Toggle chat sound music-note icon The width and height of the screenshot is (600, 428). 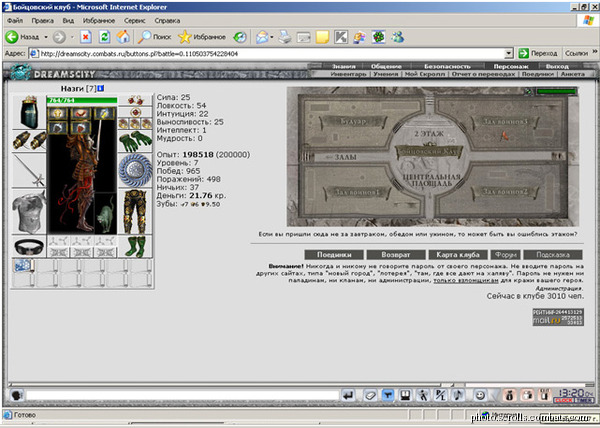pyautogui.click(x=458, y=395)
